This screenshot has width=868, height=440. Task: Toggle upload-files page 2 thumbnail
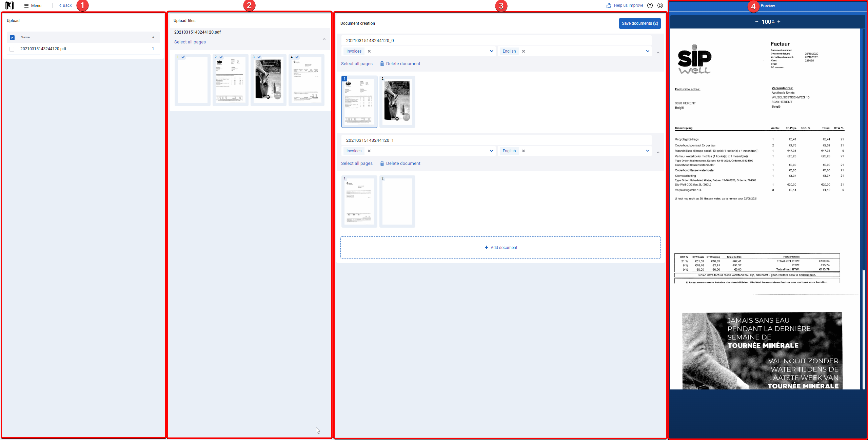coord(231,80)
